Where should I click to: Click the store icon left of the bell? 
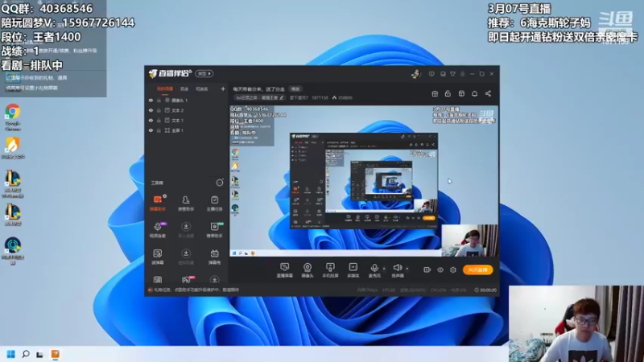click(x=461, y=93)
